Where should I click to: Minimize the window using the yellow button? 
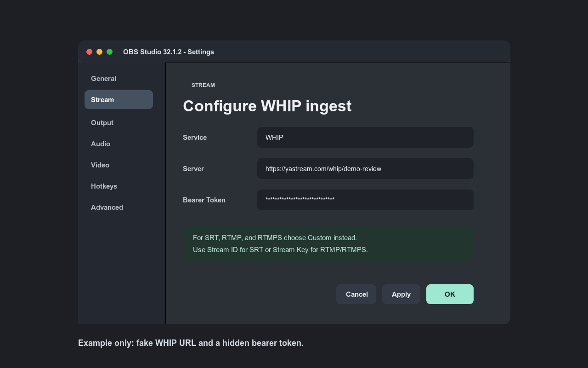click(x=99, y=52)
